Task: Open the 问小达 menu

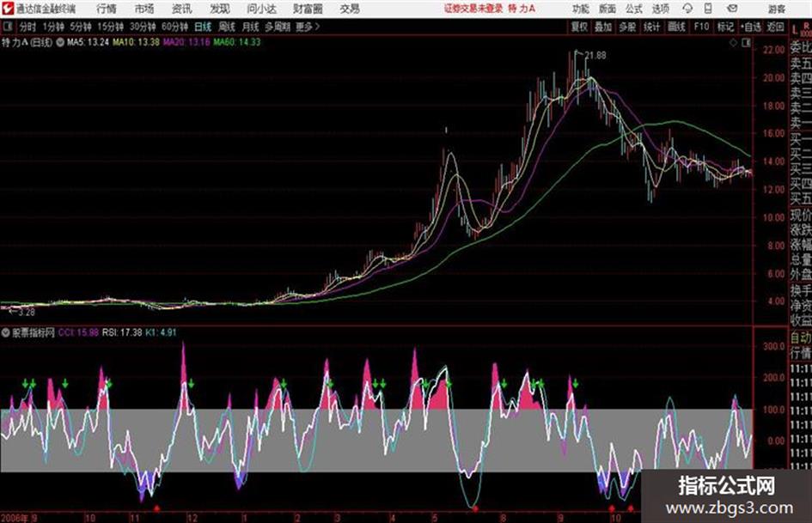Action: pyautogui.click(x=261, y=9)
